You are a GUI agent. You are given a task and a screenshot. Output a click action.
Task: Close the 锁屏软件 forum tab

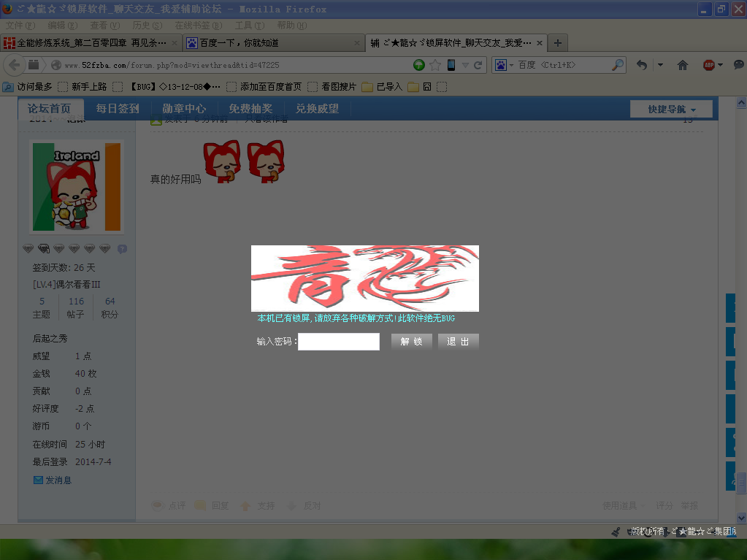(540, 43)
